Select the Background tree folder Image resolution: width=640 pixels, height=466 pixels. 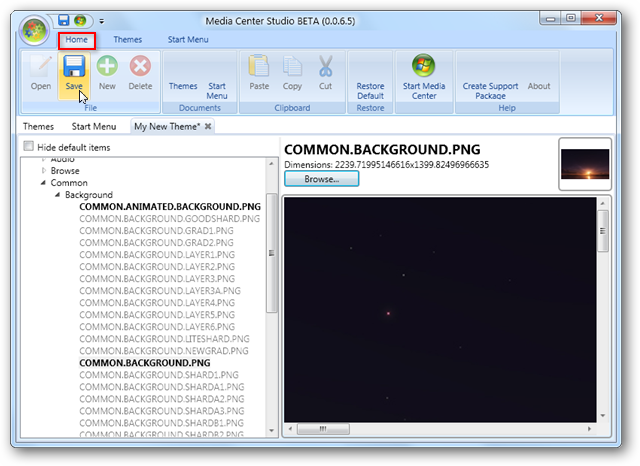(x=89, y=195)
